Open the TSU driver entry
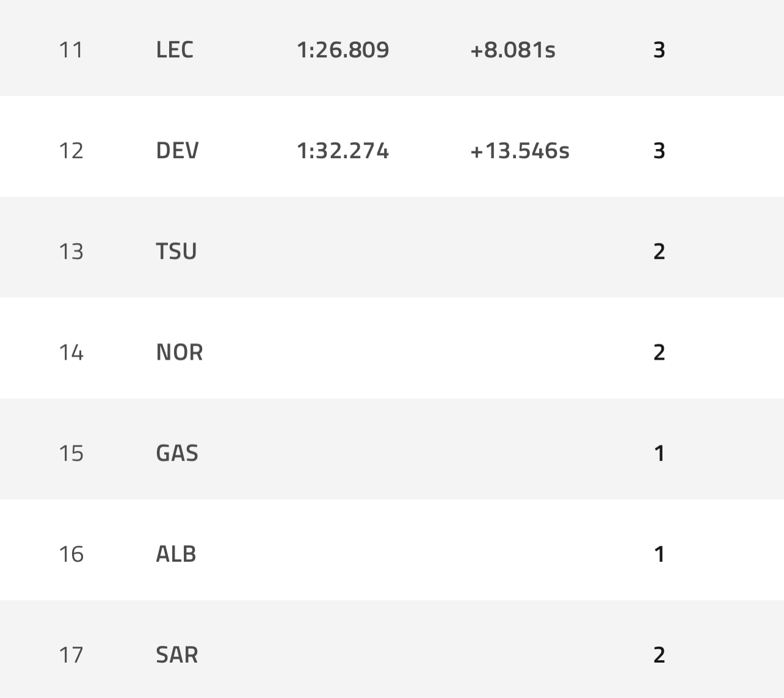This screenshot has height=698, width=784. 176,251
